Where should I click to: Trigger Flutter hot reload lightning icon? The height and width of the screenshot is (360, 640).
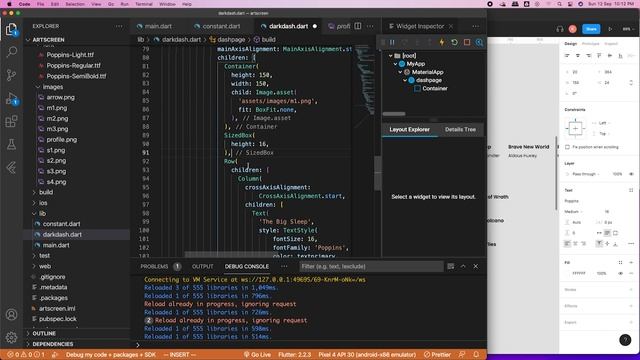click(442, 42)
